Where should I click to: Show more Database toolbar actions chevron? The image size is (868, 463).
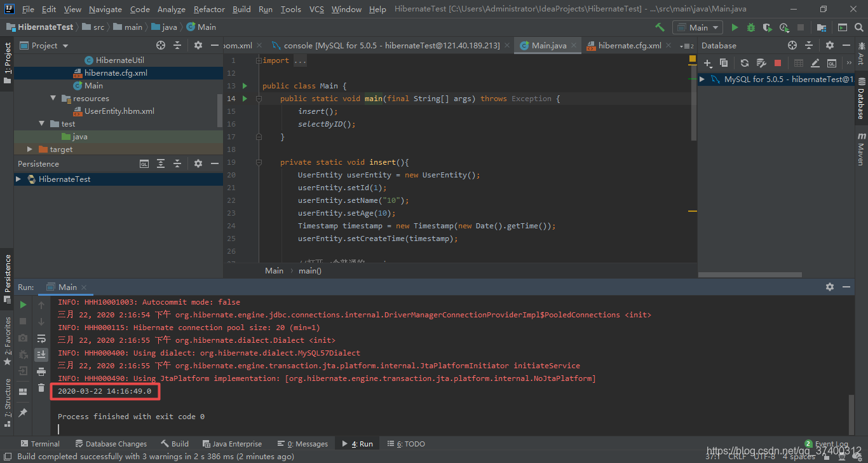848,63
